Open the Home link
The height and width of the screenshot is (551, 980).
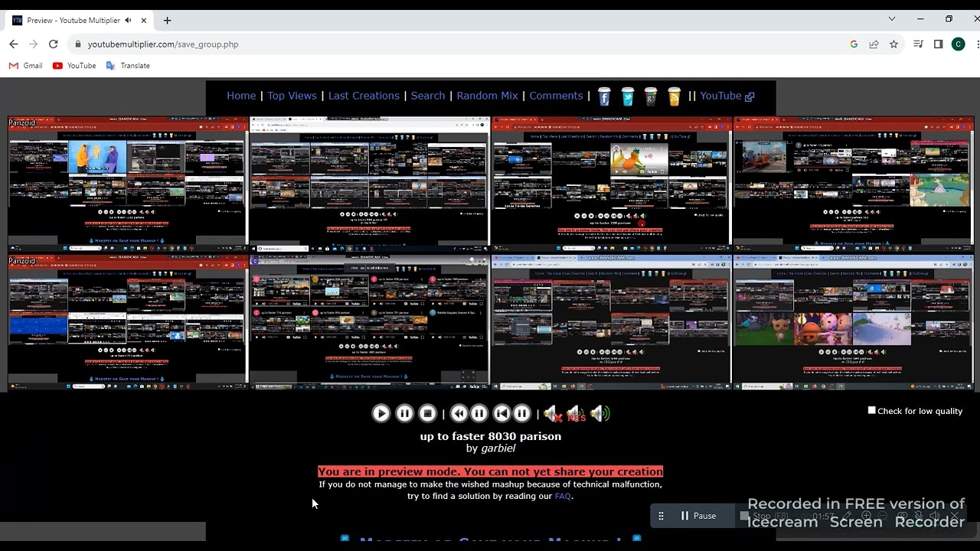(241, 96)
